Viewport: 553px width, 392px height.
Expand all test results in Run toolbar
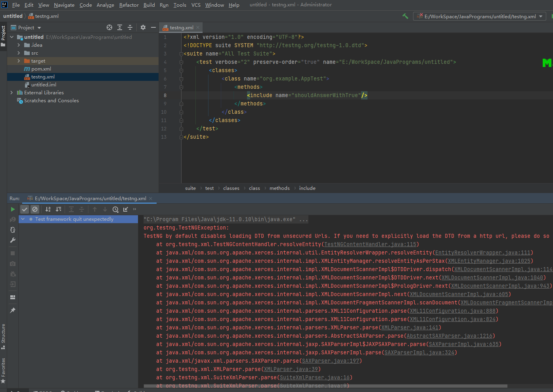[x=71, y=209]
